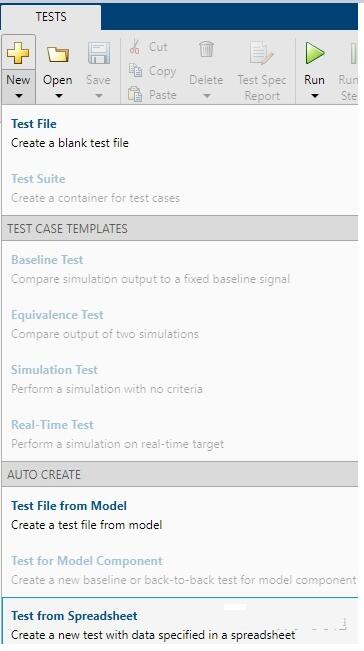364x651 pixels.
Task: Click the yellow plus New icon
Action: (18, 54)
